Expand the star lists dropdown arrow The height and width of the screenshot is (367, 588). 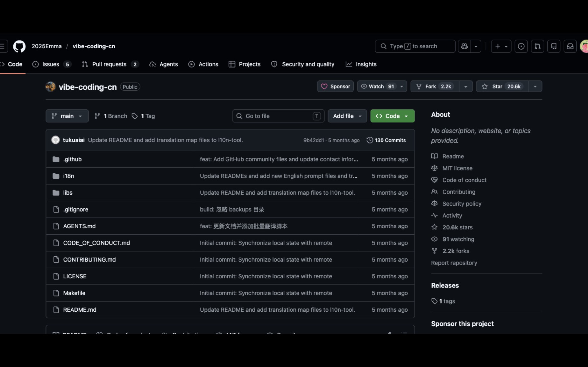point(535,87)
